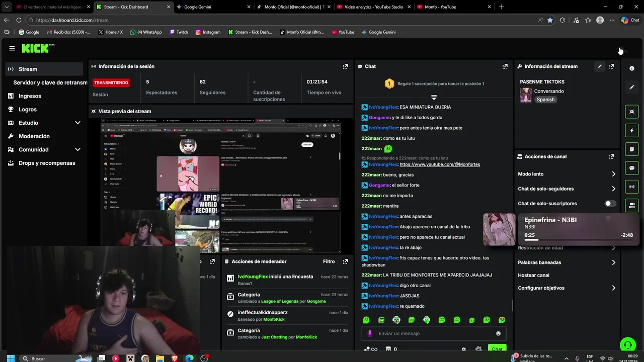Open Microsoft Edge from taskbar

click(x=189, y=358)
